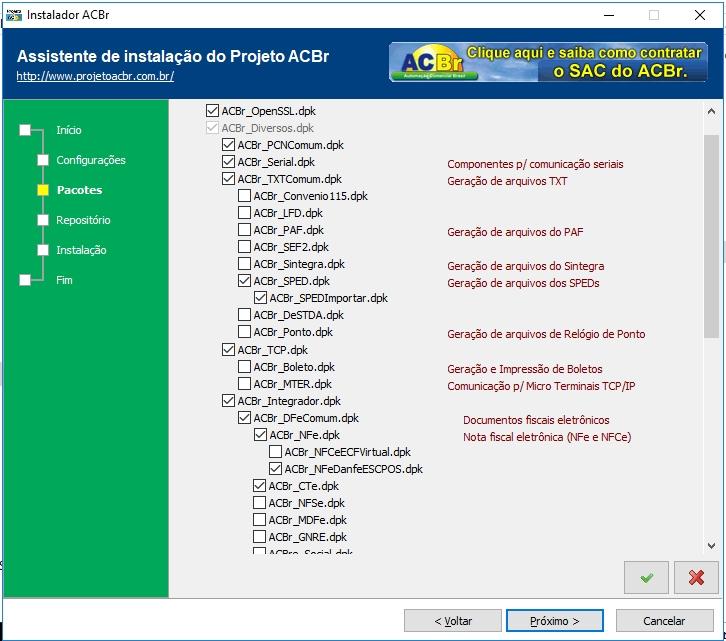This screenshot has height=641, width=726.
Task: Click the Próximo > button
Action: (x=554, y=621)
